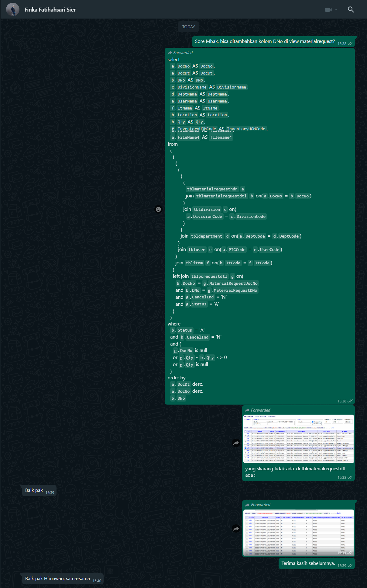
Task: Open Finka Fatihahsari Sier profile picture
Action: click(x=13, y=9)
